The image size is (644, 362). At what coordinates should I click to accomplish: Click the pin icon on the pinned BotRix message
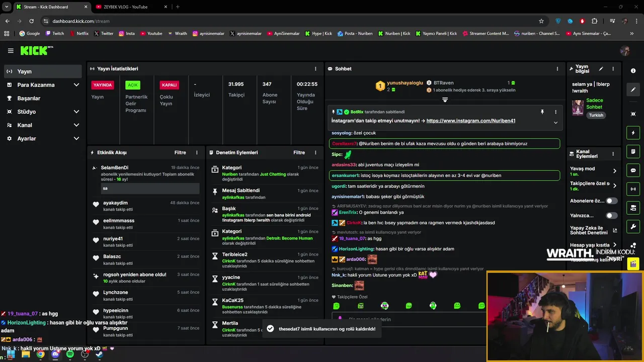tap(542, 112)
